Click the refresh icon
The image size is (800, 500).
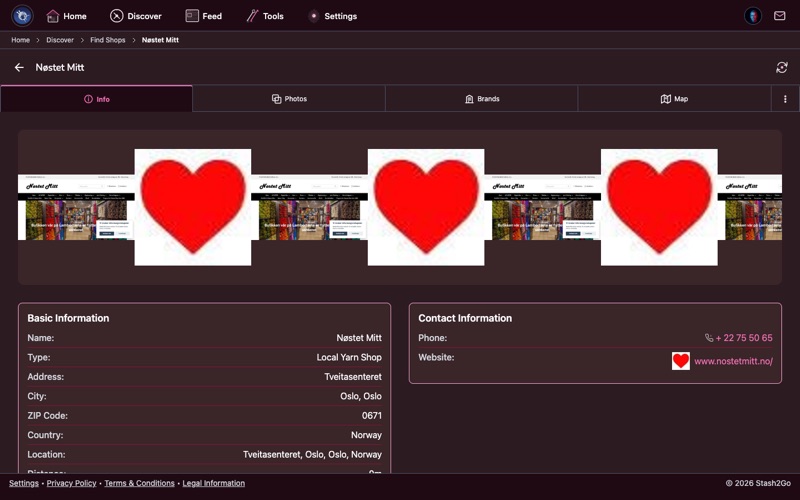782,67
